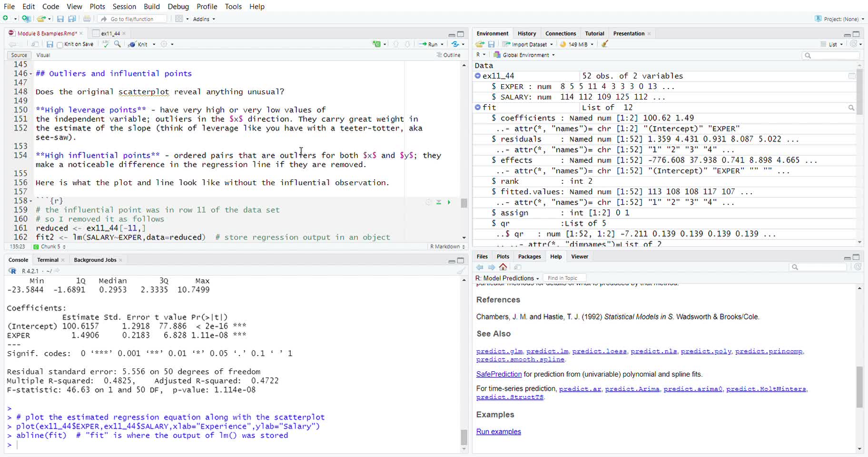
Task: Go back in Help history
Action: [x=480, y=267]
